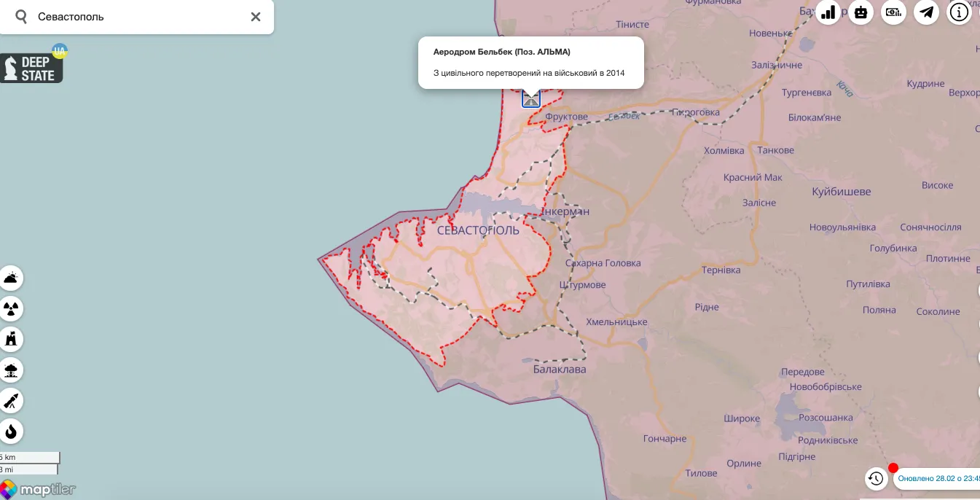Image resolution: width=980 pixels, height=500 pixels.
Task: Click the DeepState logo
Action: [33, 68]
